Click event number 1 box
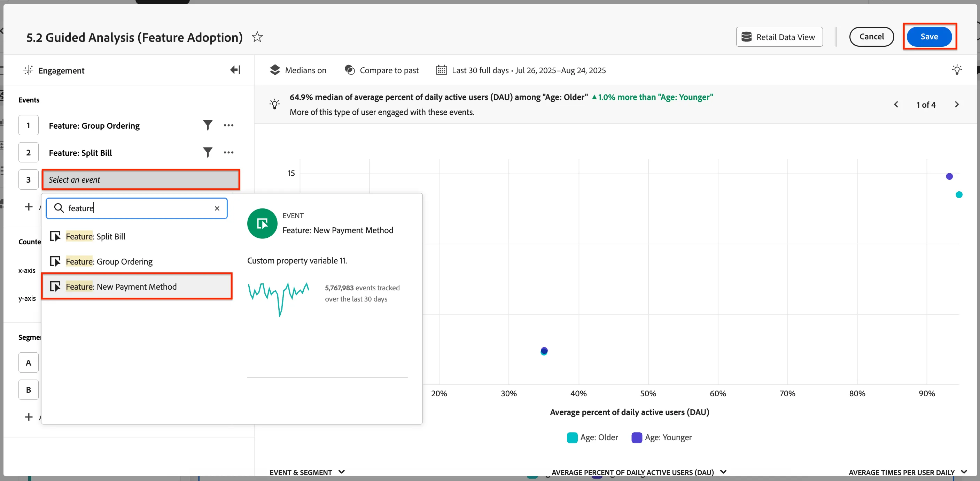 coord(29,125)
